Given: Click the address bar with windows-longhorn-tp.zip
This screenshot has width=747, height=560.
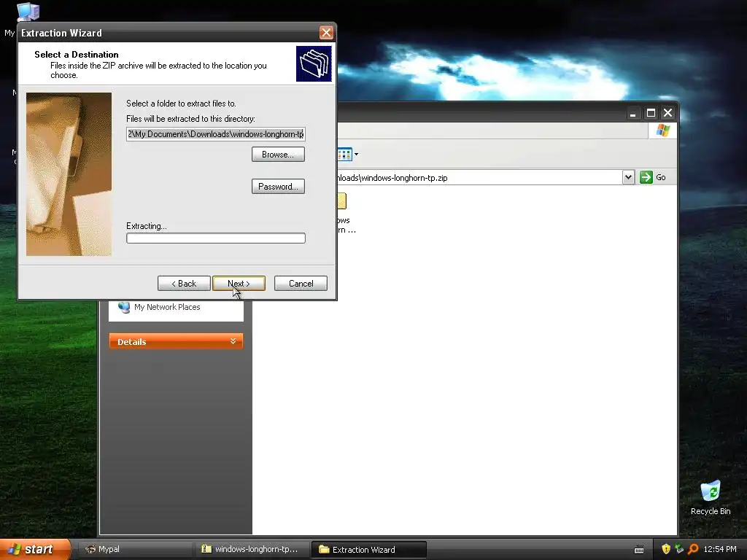Looking at the screenshot, I should click(479, 178).
